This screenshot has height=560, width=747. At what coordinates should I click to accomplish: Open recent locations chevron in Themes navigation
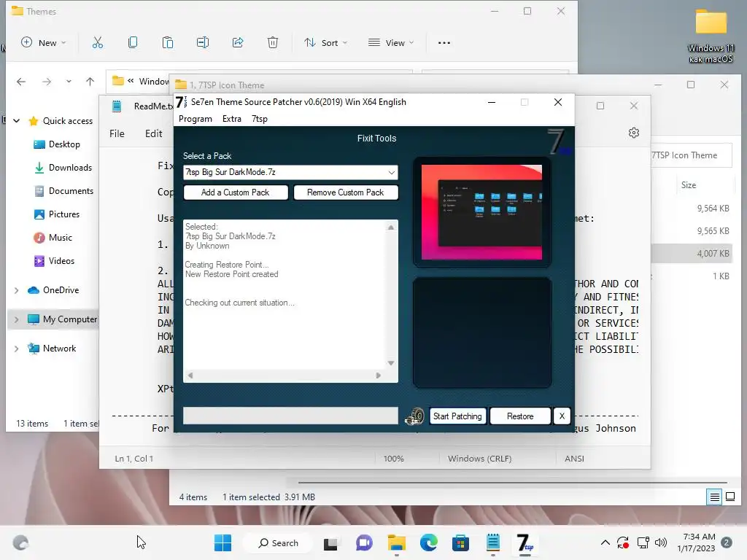69,82
